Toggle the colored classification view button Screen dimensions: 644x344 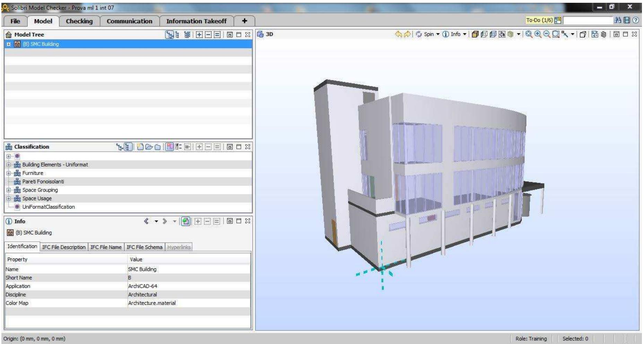point(169,147)
